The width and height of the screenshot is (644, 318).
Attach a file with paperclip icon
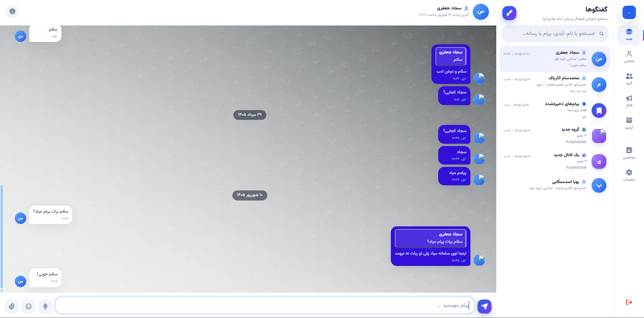(12, 306)
